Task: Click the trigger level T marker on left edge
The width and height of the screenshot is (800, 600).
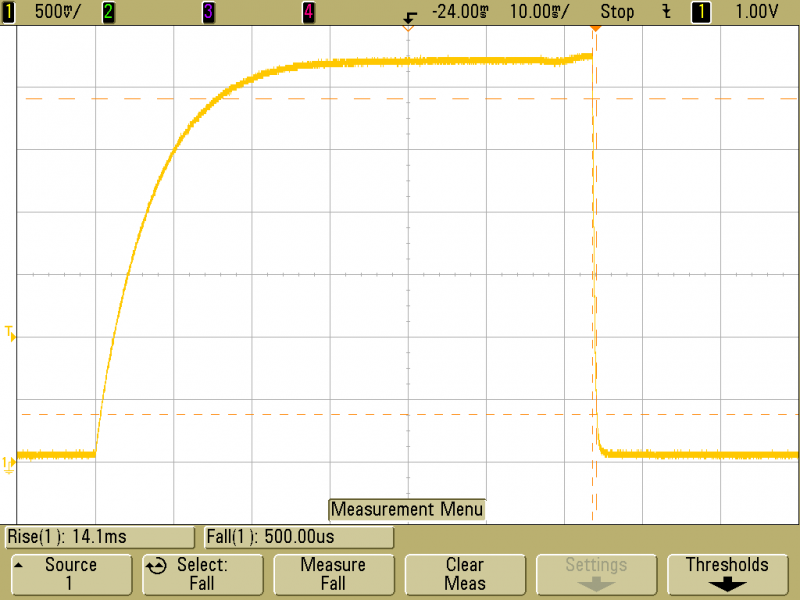Action: click(x=10, y=333)
